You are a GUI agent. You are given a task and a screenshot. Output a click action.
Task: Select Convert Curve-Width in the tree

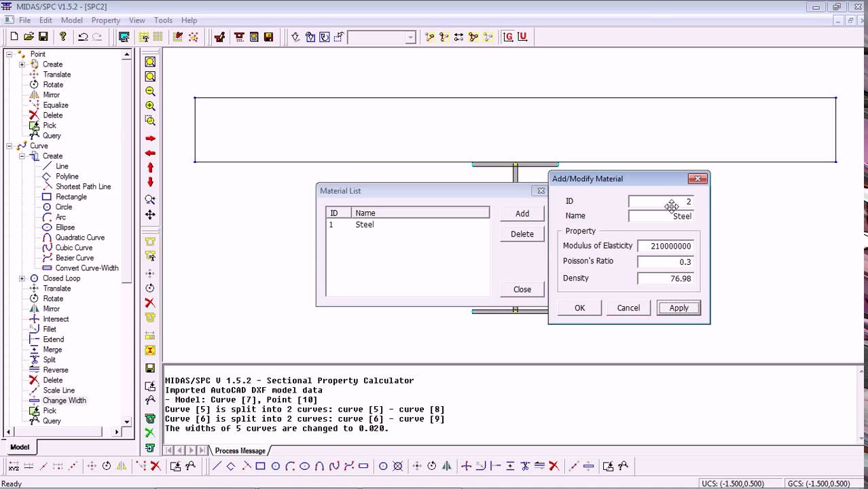click(87, 268)
